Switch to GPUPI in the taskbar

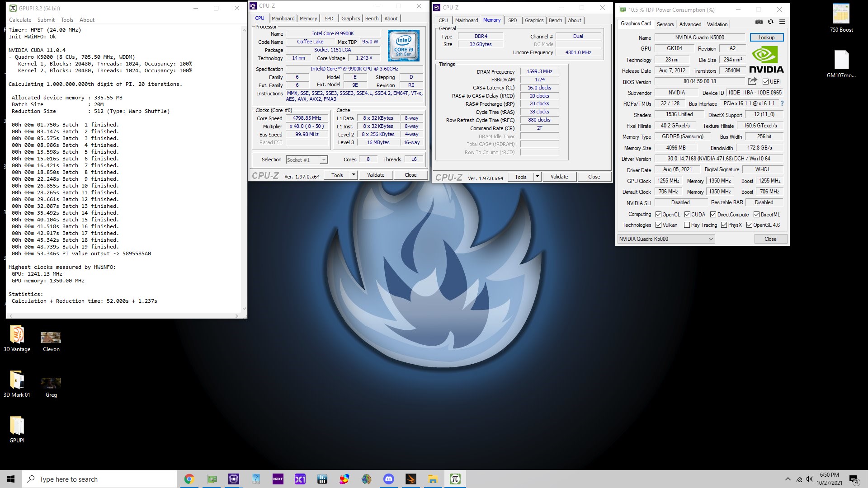455,479
